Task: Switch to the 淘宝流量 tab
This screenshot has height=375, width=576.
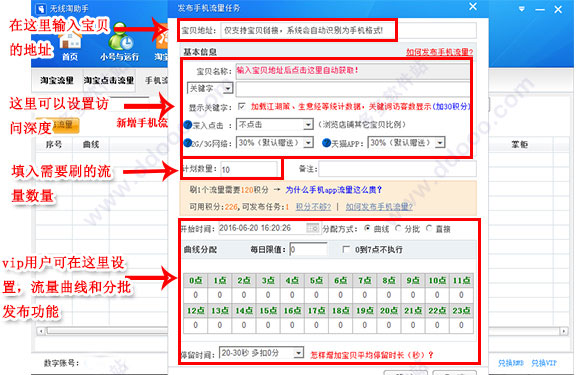Action: [x=57, y=80]
